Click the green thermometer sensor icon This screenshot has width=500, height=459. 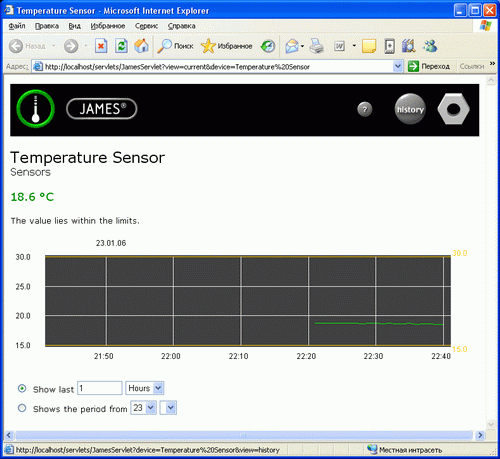(x=36, y=109)
